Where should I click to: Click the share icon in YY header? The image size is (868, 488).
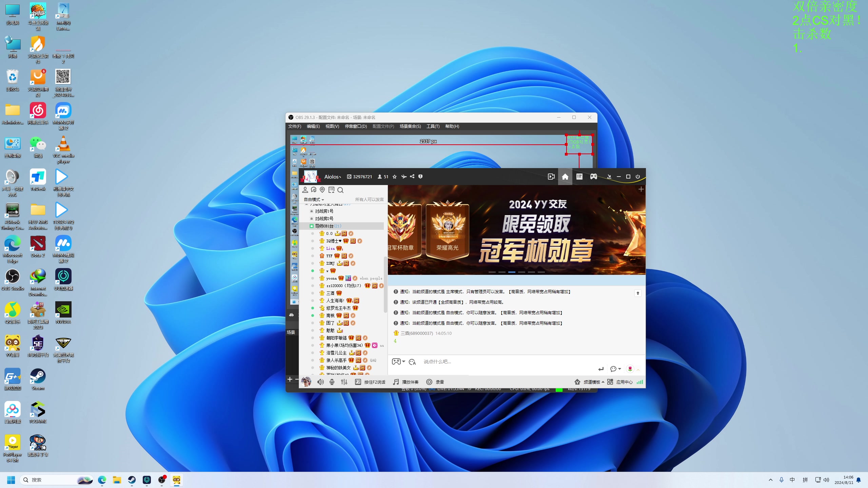pos(412,177)
